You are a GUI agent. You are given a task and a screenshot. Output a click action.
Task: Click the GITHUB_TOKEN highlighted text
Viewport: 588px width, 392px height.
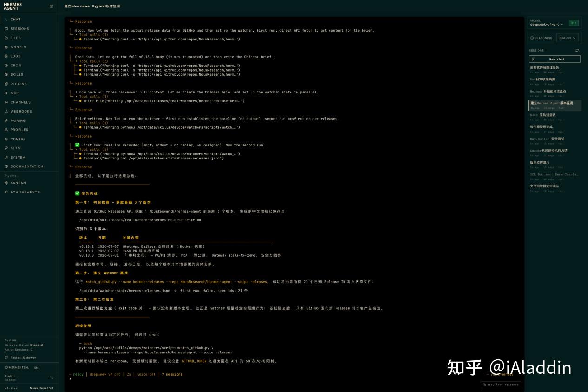[x=194, y=361]
